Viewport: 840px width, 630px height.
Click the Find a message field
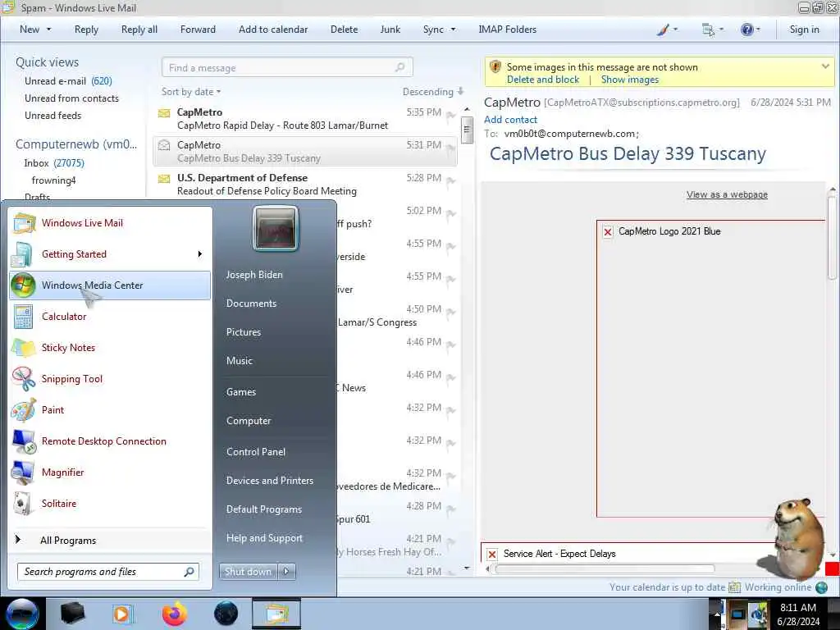click(x=286, y=67)
